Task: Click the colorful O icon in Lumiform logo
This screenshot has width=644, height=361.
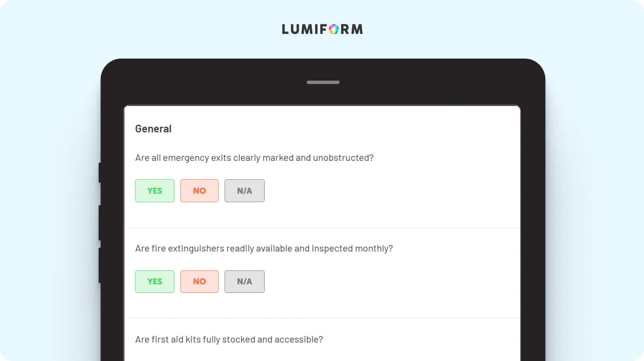Action: coord(334,29)
